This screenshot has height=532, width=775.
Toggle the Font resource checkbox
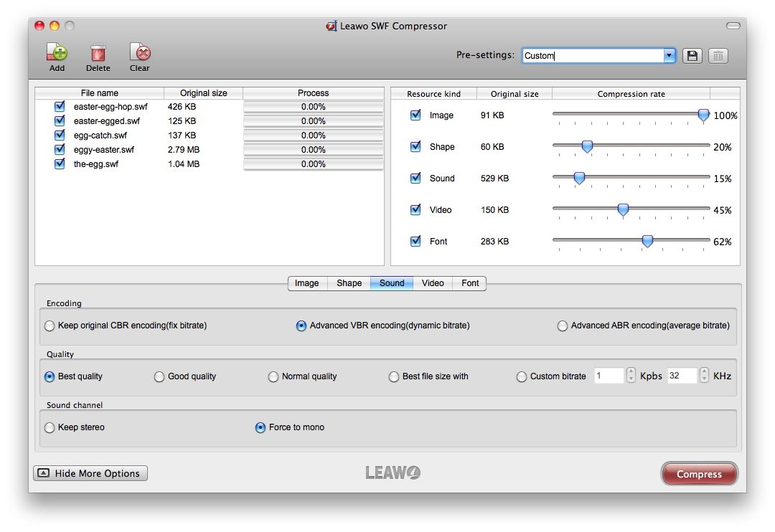coord(415,241)
